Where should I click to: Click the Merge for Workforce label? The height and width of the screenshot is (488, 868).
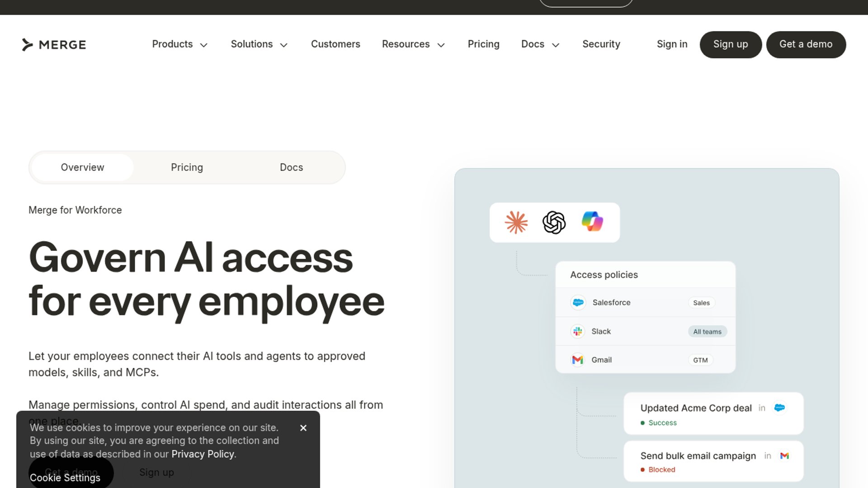tap(75, 210)
